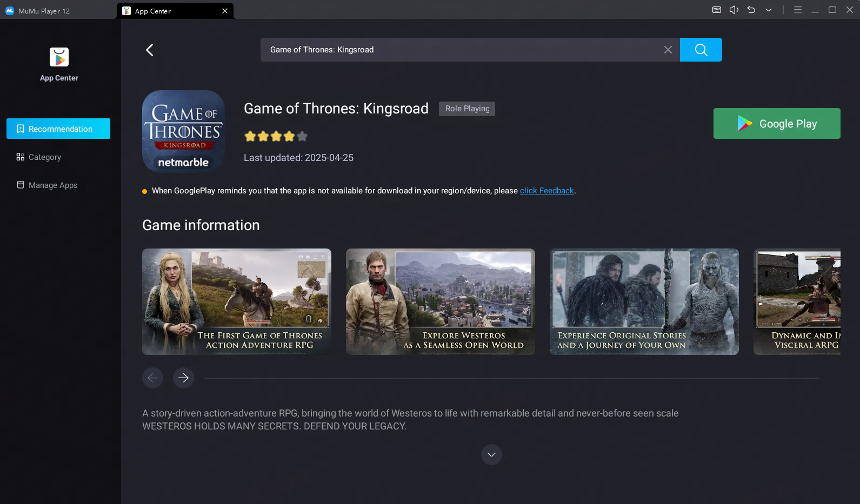Screen dimensions: 860x504
Task: Open 'Explore Westeros' screenshot thumbnail
Action: 441,301
